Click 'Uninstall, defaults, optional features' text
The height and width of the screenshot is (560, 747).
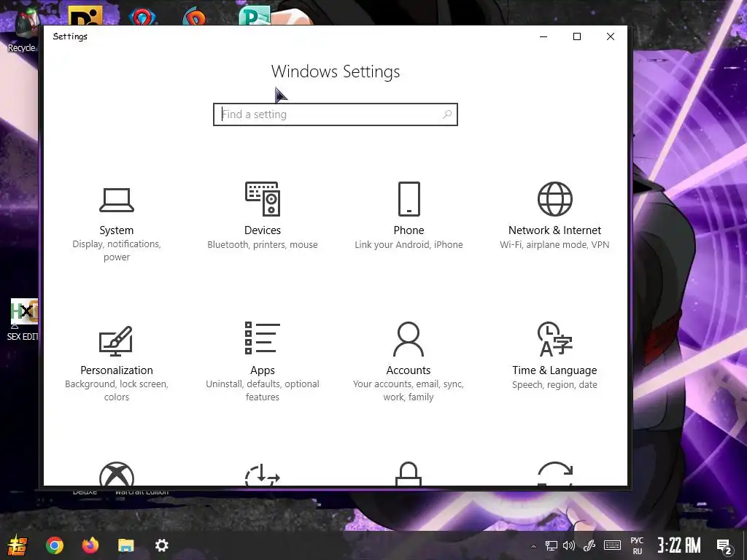(263, 391)
